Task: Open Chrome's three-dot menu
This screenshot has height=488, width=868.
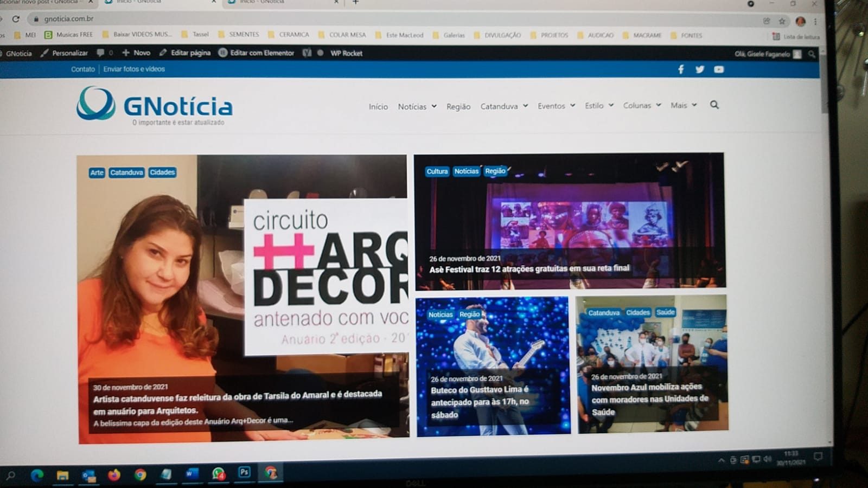Action: click(x=815, y=22)
